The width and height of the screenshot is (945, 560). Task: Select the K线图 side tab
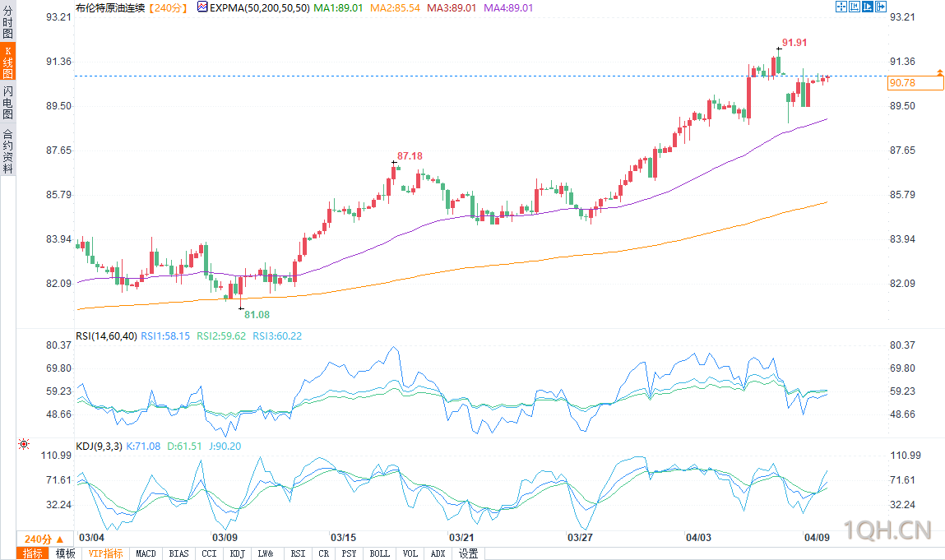point(8,62)
